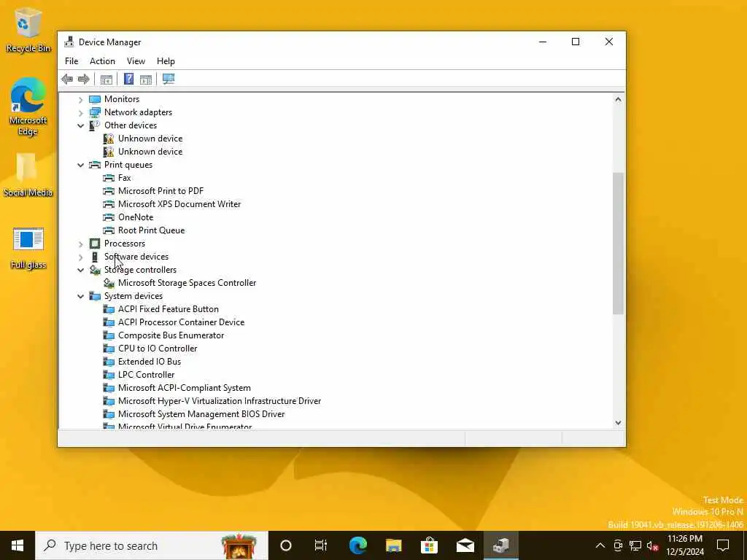Select CPU to IO Controller
The width and height of the screenshot is (747, 560).
click(158, 349)
